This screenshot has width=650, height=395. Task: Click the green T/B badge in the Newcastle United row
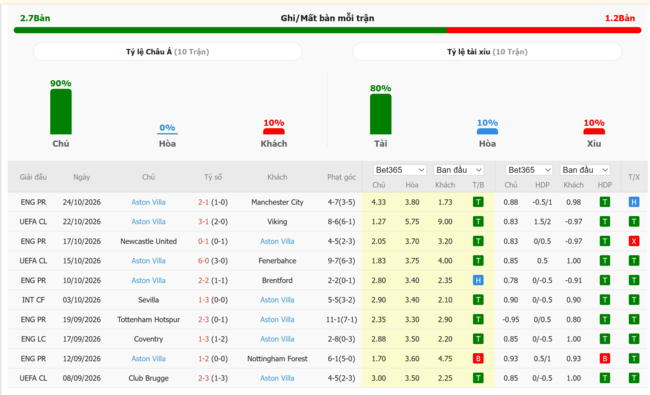point(478,241)
